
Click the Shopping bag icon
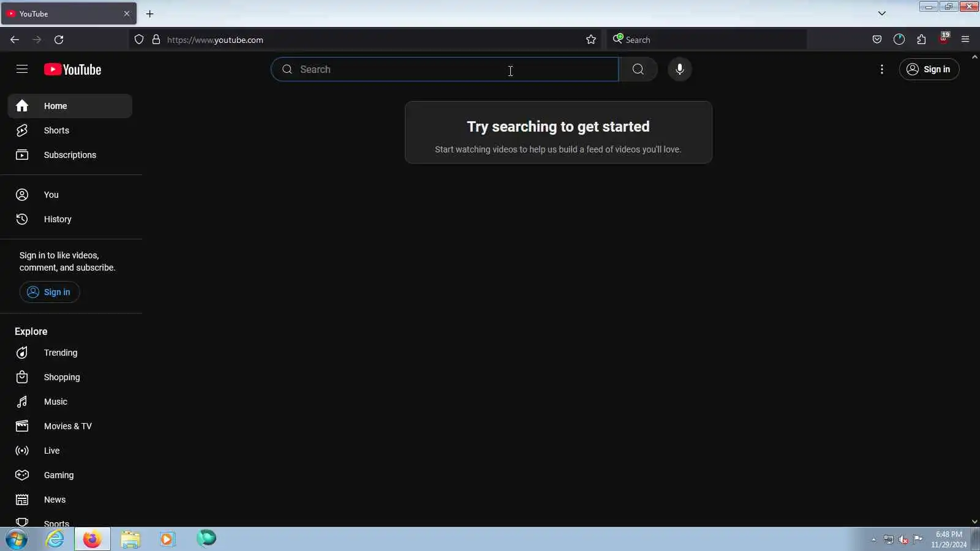[22, 377]
